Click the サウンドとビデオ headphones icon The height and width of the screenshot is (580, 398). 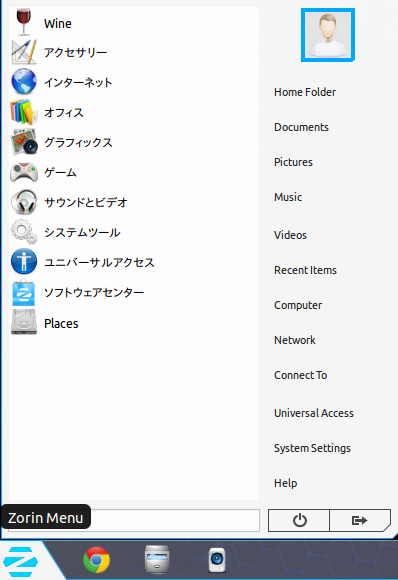click(x=24, y=202)
